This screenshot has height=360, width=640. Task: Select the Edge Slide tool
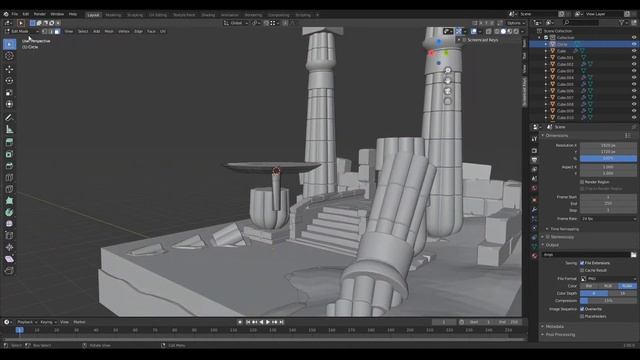(9, 236)
